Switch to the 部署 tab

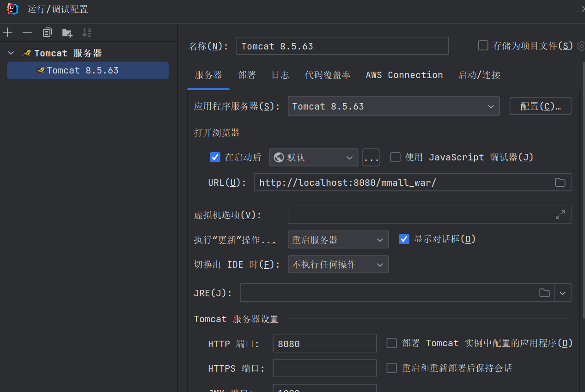[247, 75]
